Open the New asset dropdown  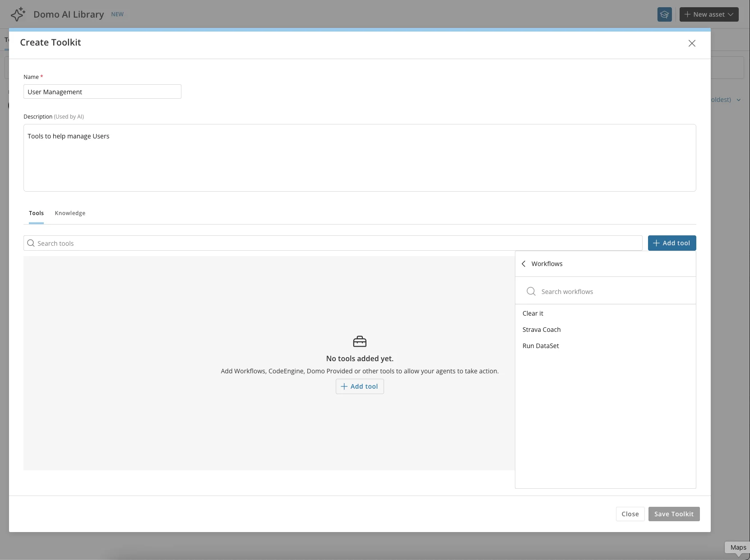click(709, 14)
